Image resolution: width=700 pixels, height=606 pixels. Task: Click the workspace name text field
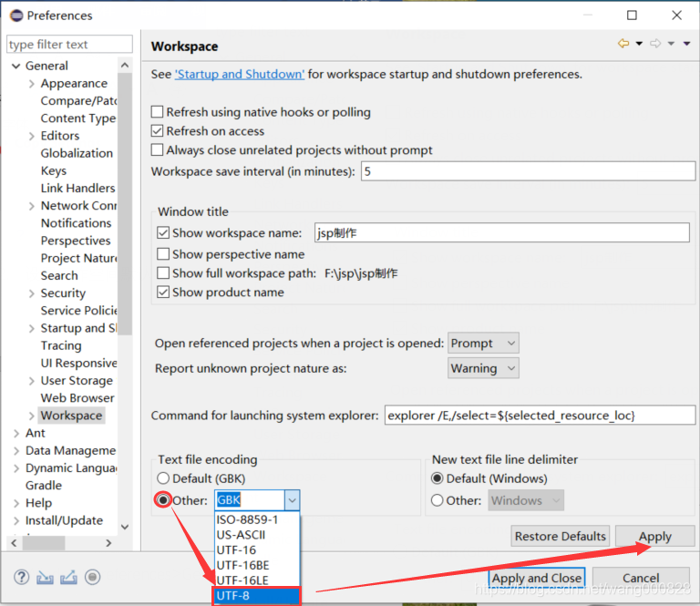coord(502,233)
